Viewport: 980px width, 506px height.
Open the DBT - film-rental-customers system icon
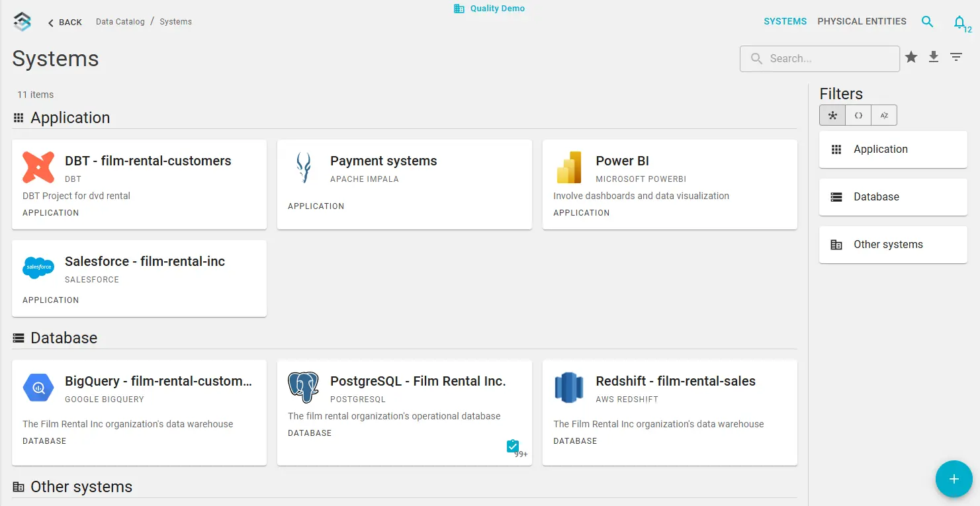click(x=38, y=167)
